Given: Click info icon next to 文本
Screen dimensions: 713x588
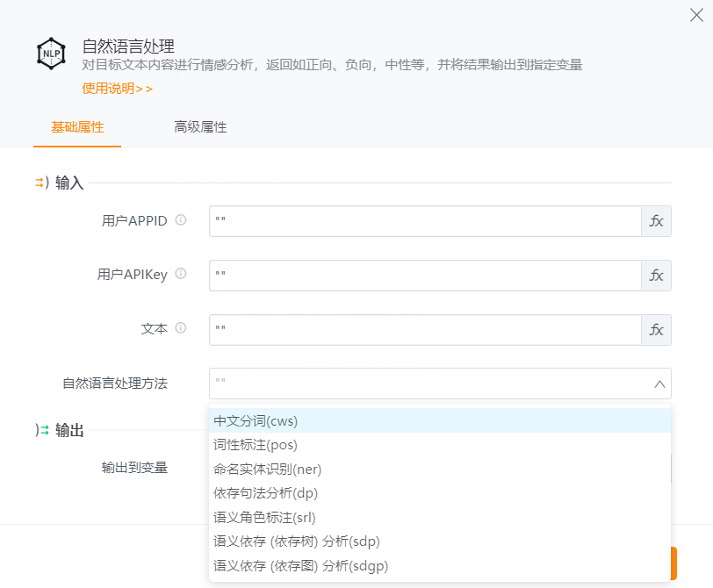Looking at the screenshot, I should click(x=181, y=328).
